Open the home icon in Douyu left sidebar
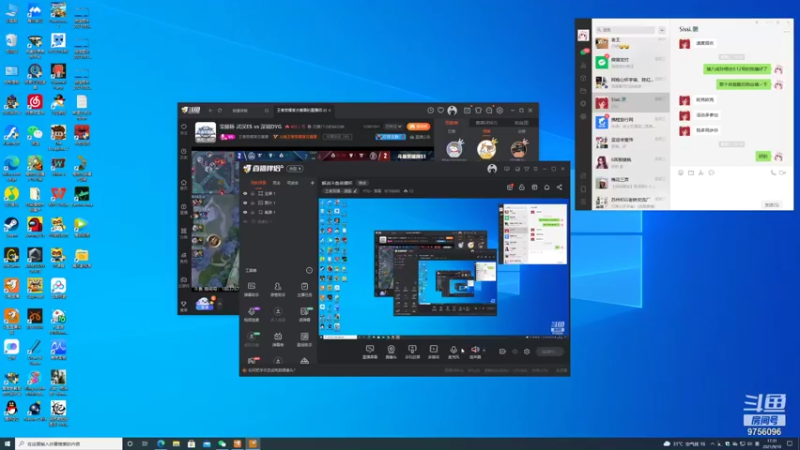The width and height of the screenshot is (800, 450). pos(184,184)
